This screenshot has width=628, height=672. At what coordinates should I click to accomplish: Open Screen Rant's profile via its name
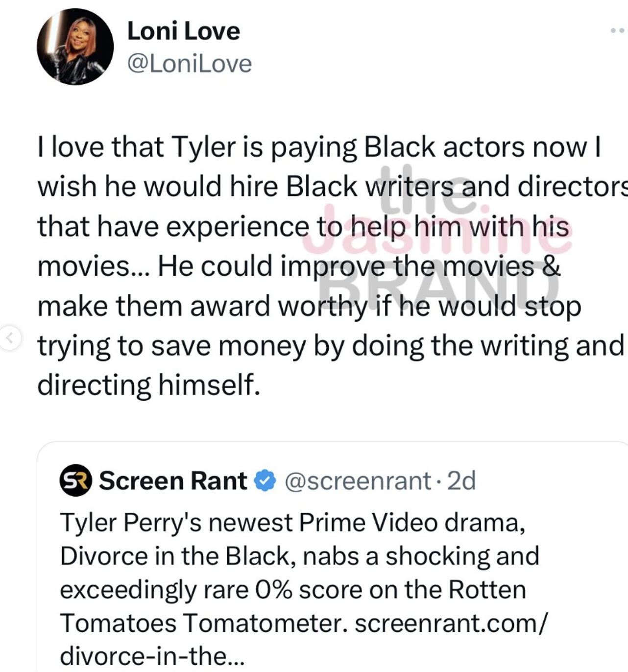(x=173, y=480)
